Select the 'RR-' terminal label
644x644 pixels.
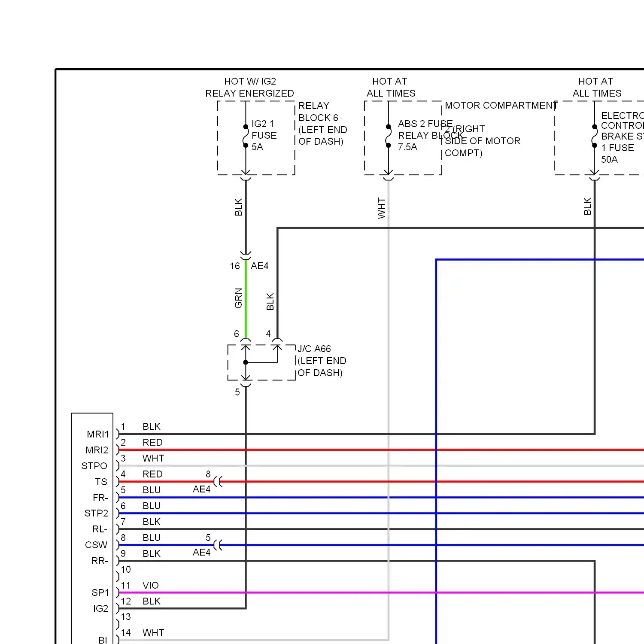click(x=100, y=561)
